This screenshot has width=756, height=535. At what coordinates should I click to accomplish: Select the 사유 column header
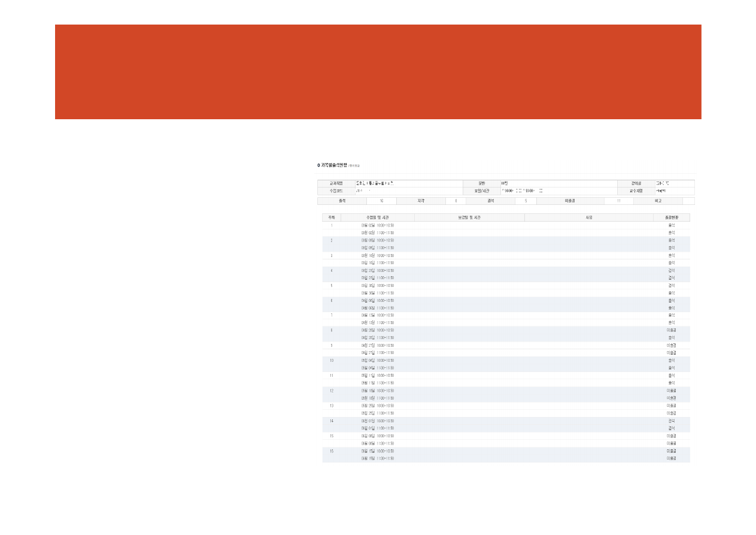588,217
